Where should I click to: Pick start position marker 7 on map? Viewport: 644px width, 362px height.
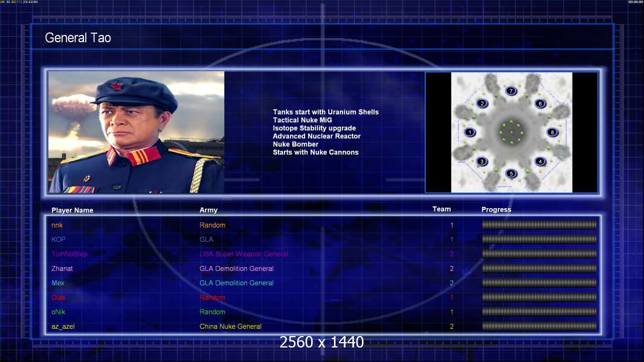pos(511,91)
